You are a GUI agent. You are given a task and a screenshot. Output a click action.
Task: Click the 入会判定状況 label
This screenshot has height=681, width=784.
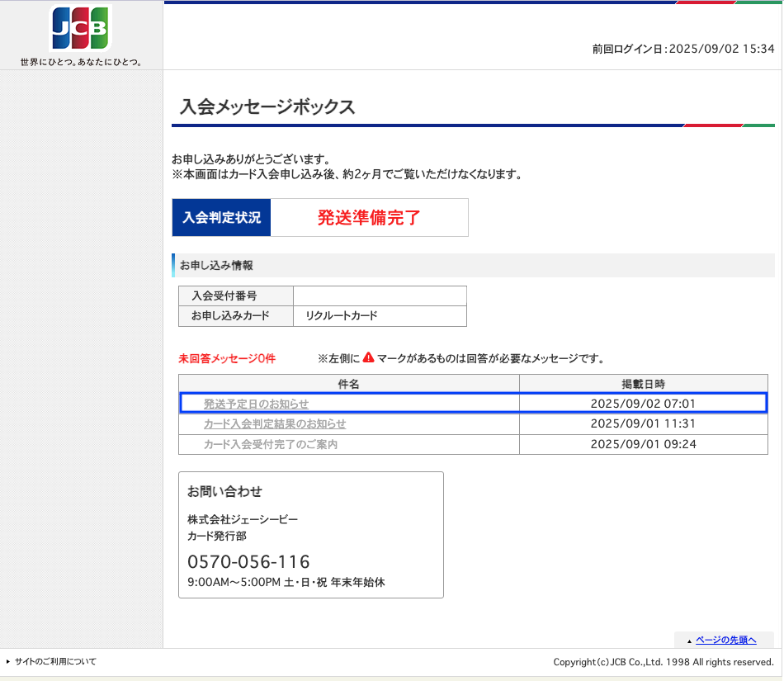[221, 217]
